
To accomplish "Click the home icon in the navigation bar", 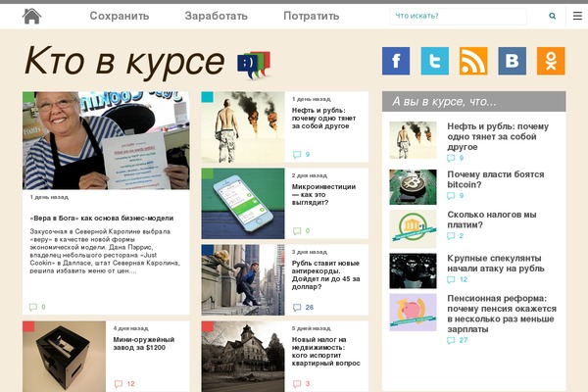I will pos(32,16).
